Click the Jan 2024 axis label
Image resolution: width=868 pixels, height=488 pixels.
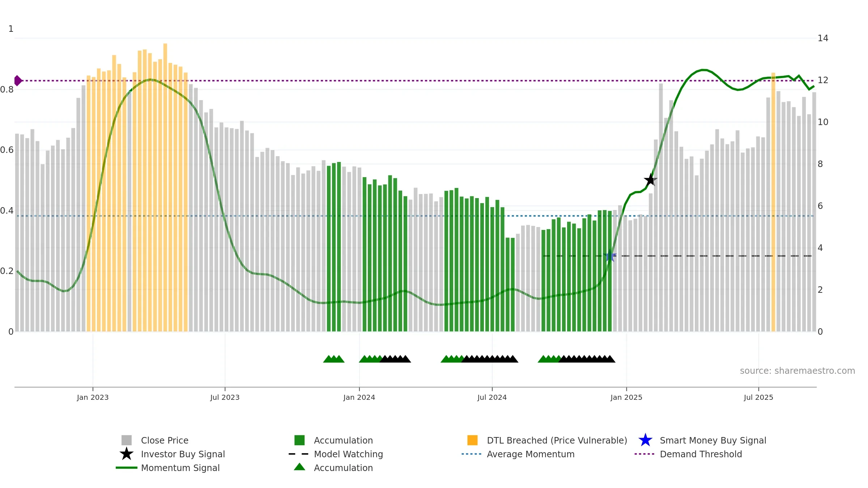coord(359,397)
